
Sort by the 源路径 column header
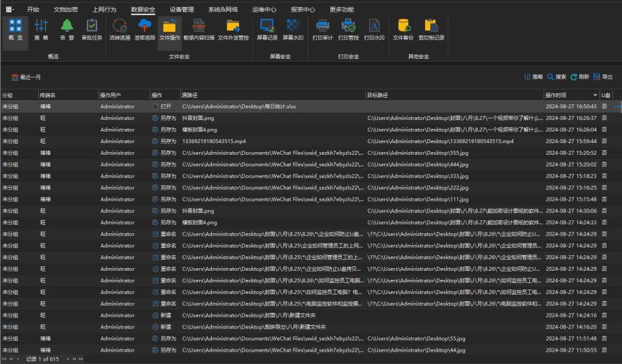pos(273,95)
